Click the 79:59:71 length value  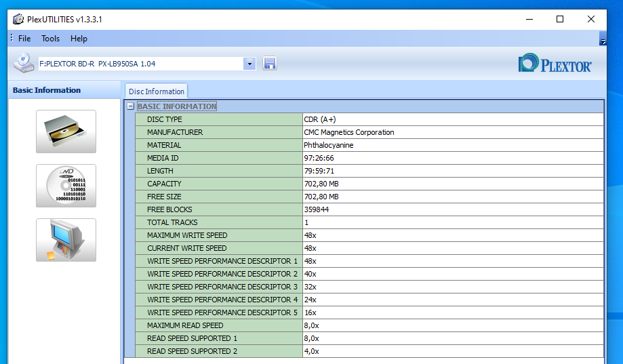(453, 171)
